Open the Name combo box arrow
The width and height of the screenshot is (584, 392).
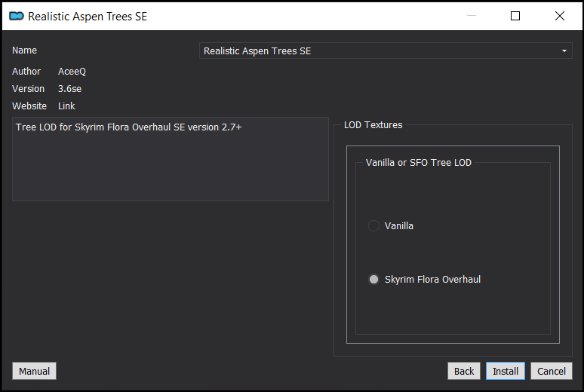(564, 51)
